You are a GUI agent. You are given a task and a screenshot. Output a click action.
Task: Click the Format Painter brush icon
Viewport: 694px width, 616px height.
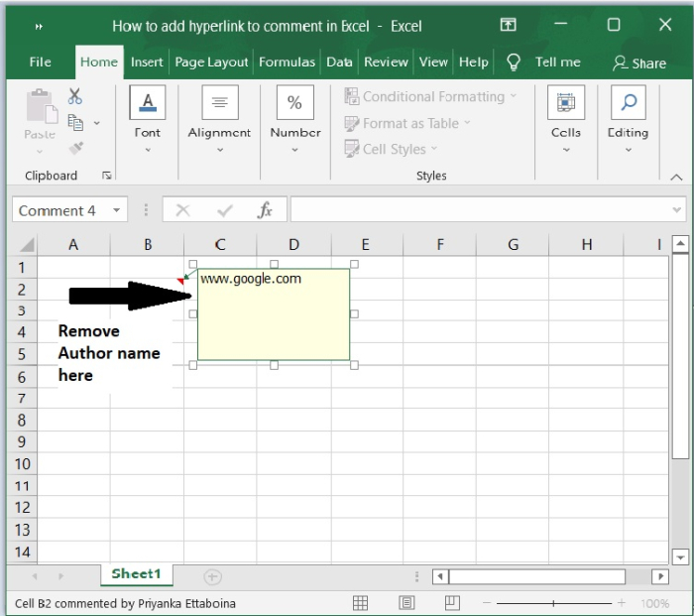[76, 148]
